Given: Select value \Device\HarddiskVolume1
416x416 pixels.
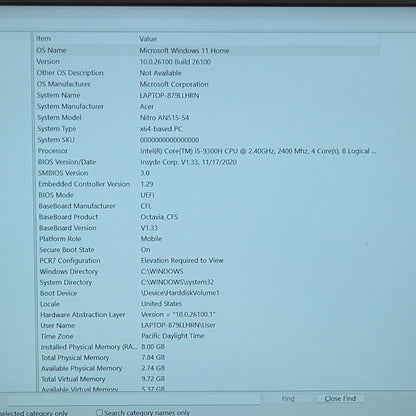Looking at the screenshot, I should [x=180, y=293].
